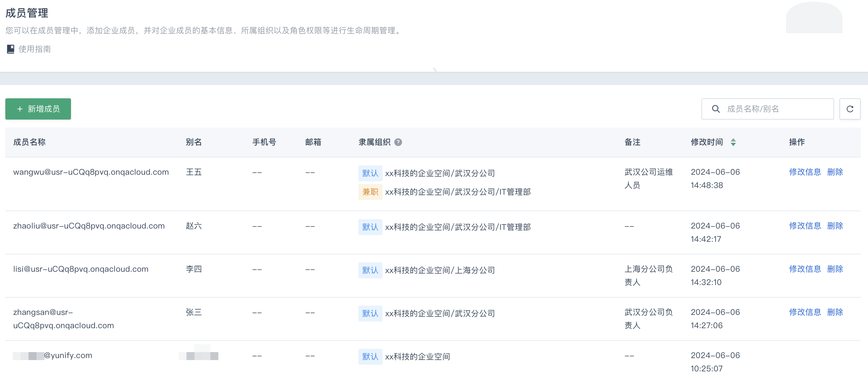This screenshot has height=380, width=868.
Task: Select the 别名 column header
Action: 193,142
